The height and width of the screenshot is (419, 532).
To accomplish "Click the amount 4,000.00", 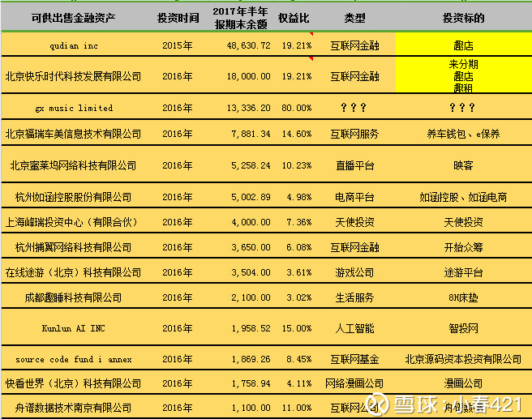I will coord(251,222).
